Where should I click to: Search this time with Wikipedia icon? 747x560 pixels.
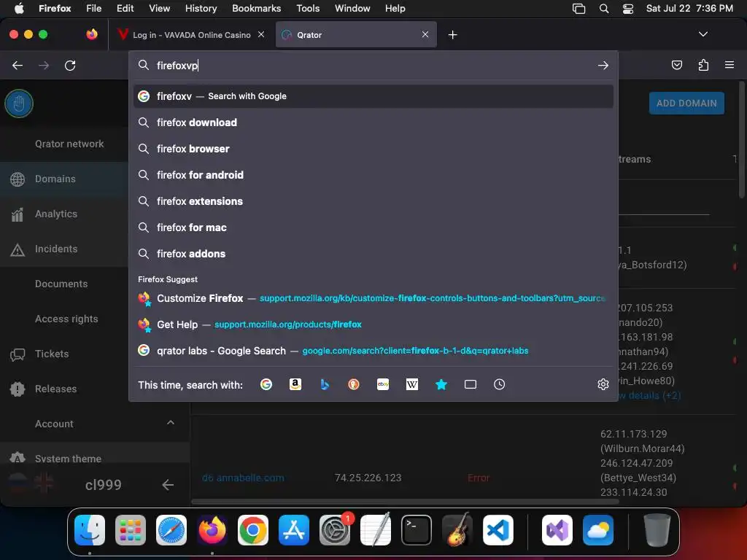coord(412,384)
